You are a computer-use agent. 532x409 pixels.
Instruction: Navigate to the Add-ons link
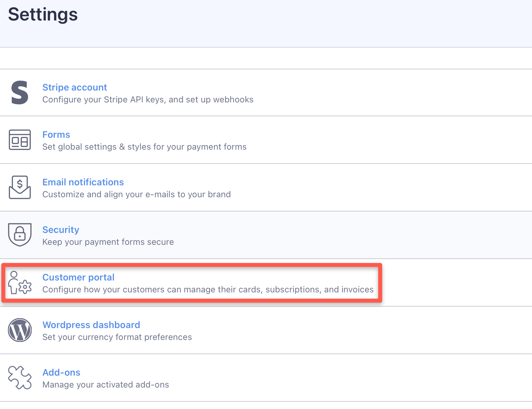[x=61, y=373]
